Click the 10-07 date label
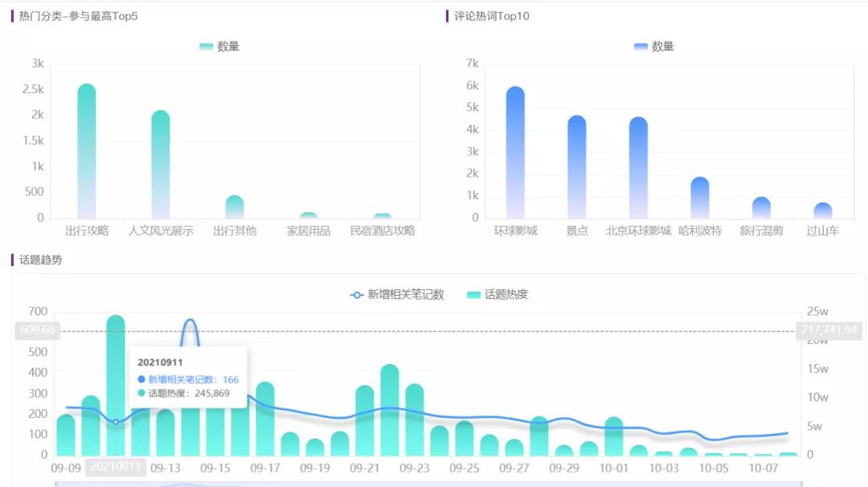This screenshot has height=487, width=868. (x=764, y=469)
